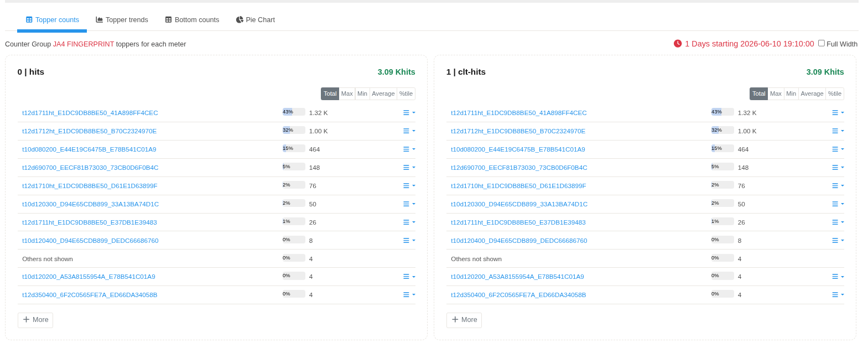Open clt-hits row menu for t12d1711ht_..._41A898FF4CEC
The height and width of the screenshot is (348, 868).
pos(838,113)
